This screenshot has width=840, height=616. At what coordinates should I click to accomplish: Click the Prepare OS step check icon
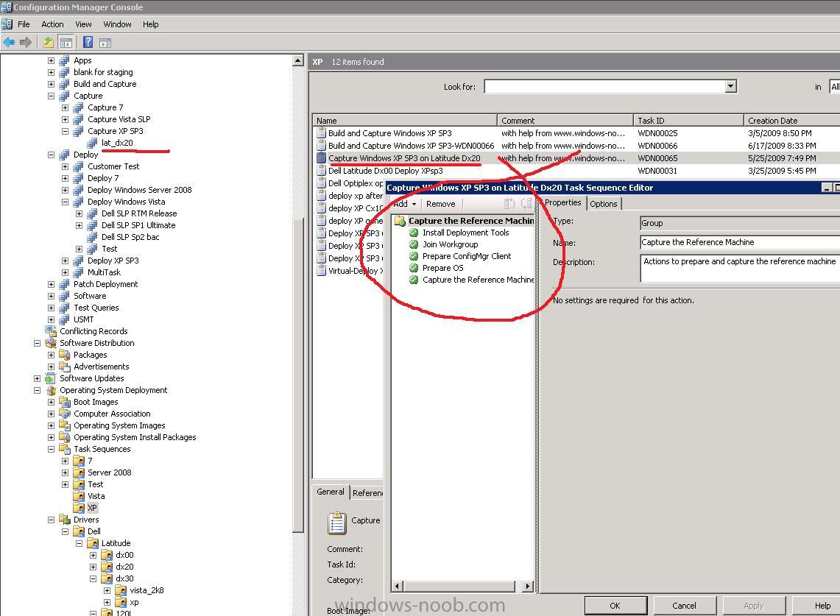tap(414, 268)
